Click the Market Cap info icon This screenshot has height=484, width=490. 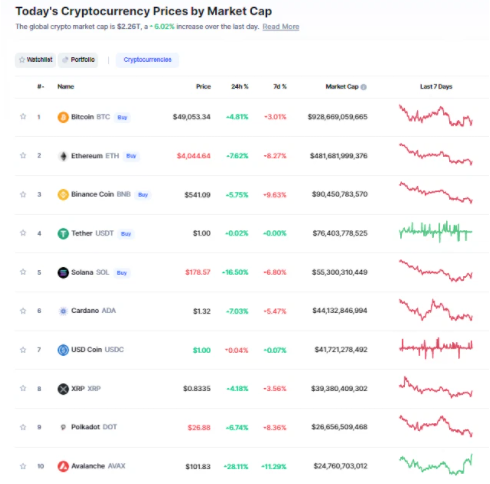point(364,87)
